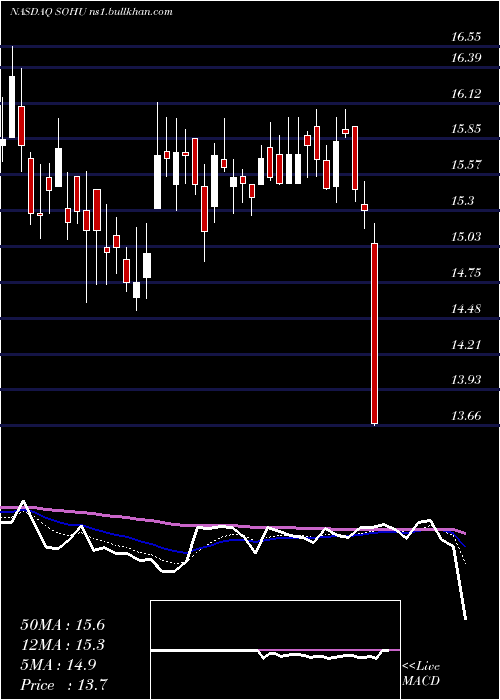Image resolution: width=500 pixels, height=700 pixels.
Task: Click the NASDAQ SOHU chart title text
Action: click(91, 12)
